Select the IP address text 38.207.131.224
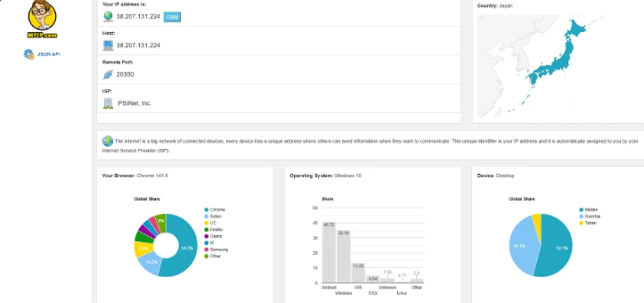644x303 pixels. click(x=138, y=17)
